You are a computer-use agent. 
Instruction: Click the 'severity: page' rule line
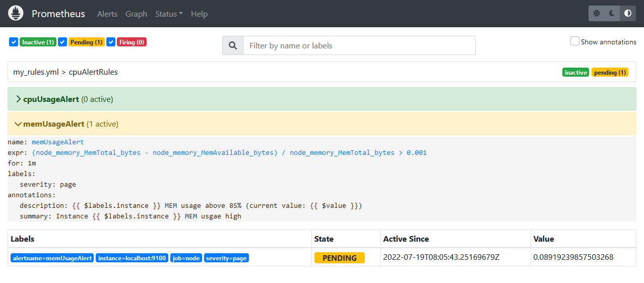48,184
